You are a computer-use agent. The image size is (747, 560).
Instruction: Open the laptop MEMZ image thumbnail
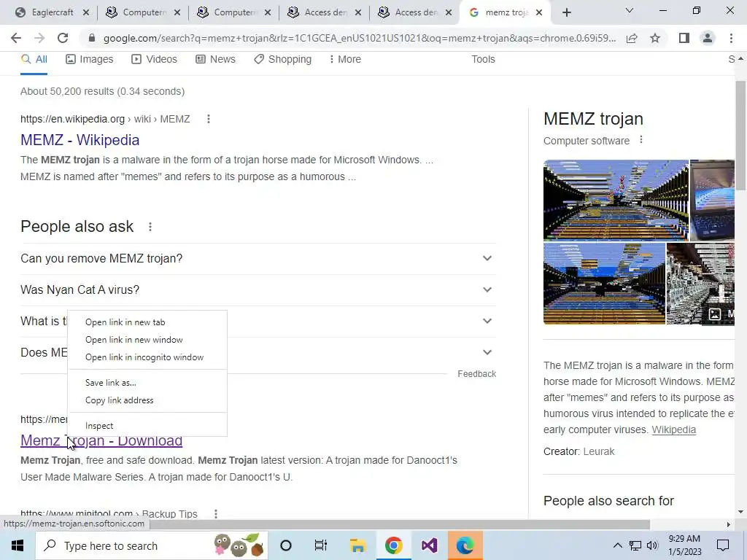712,200
